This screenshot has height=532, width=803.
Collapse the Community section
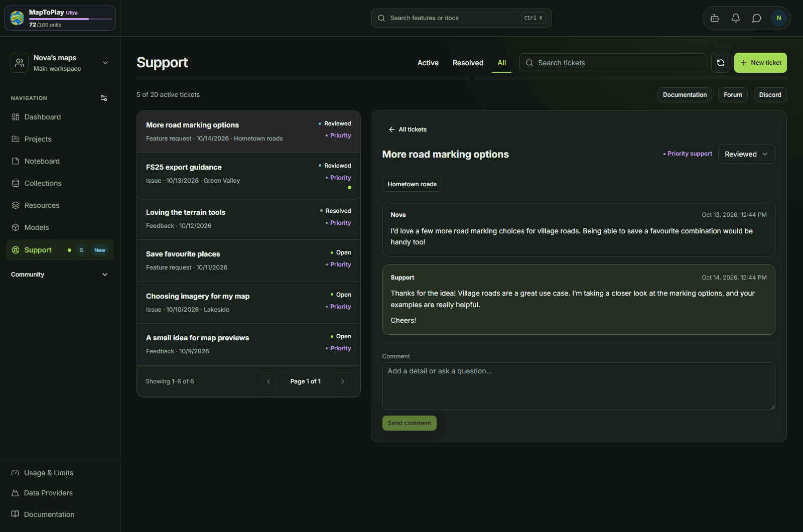(60, 275)
